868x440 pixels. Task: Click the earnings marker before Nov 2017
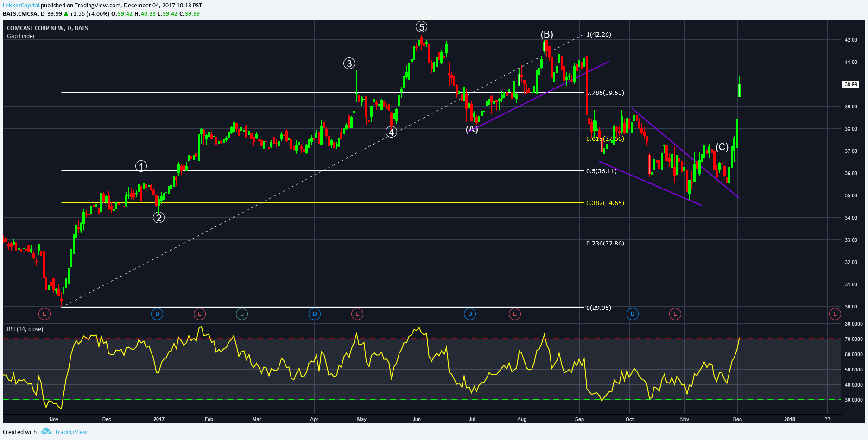(x=675, y=314)
